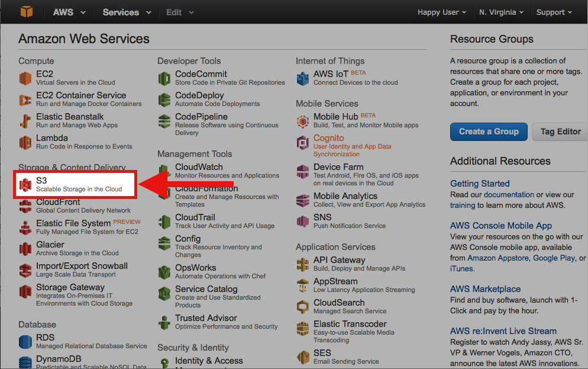Select the Glacier service link

(x=50, y=245)
